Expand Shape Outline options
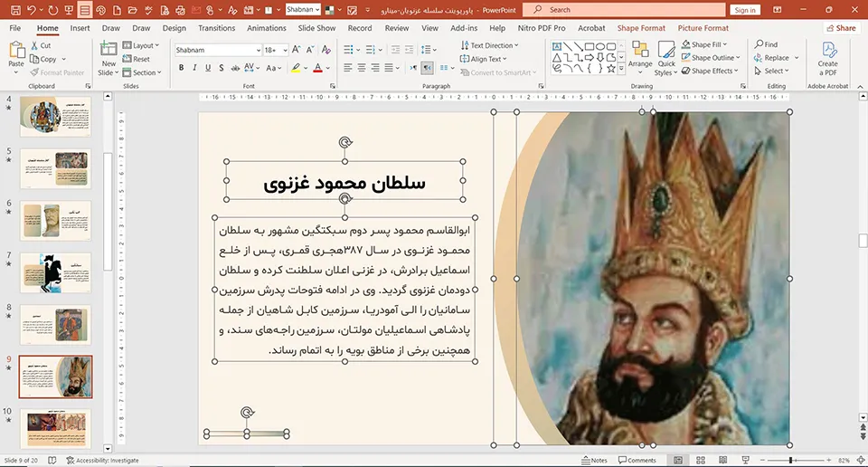The height and width of the screenshot is (467, 868). click(x=711, y=58)
